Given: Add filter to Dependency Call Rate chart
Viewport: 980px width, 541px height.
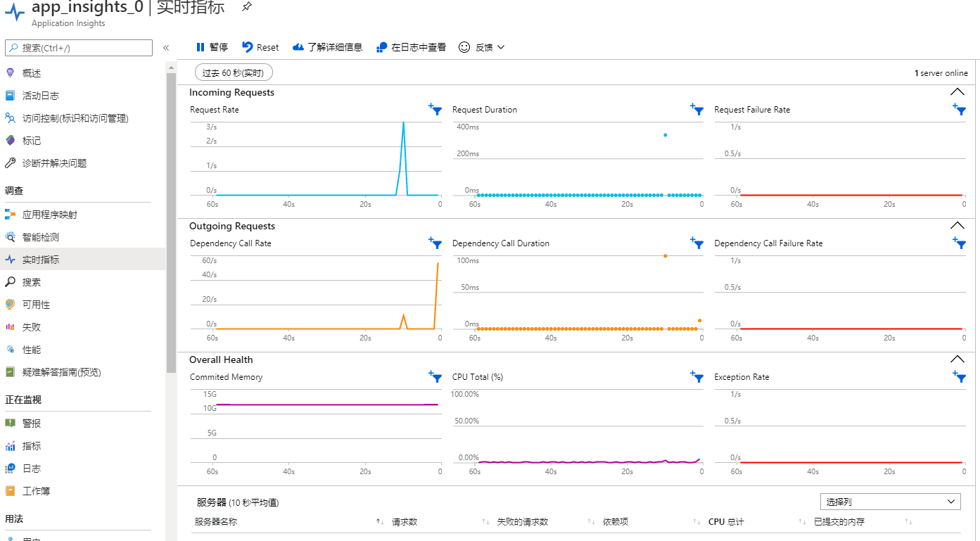Looking at the screenshot, I should click(x=435, y=243).
